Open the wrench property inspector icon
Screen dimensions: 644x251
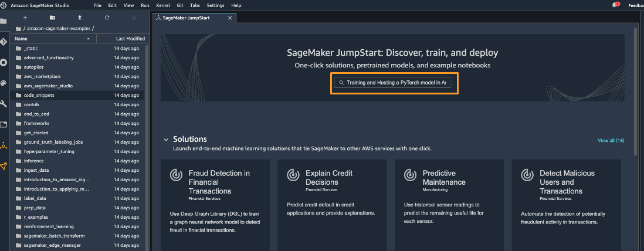tap(4, 104)
